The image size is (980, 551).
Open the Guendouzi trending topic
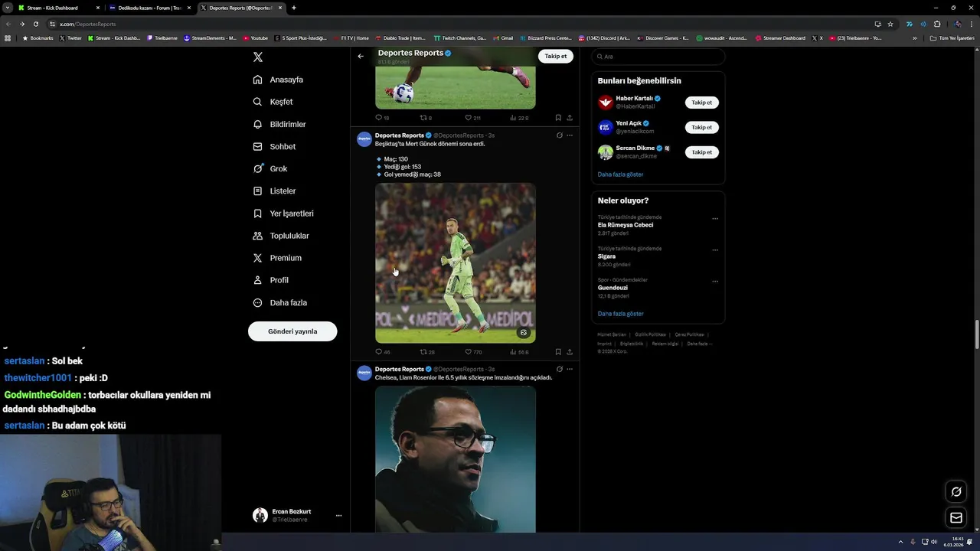pyautogui.click(x=612, y=288)
